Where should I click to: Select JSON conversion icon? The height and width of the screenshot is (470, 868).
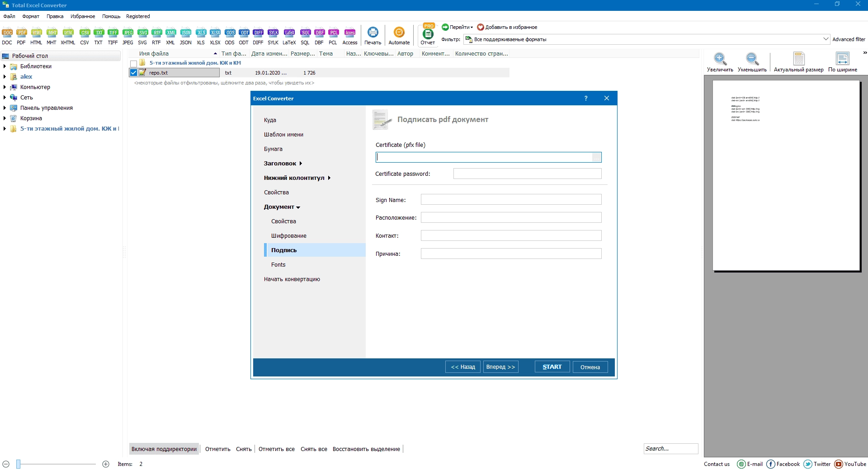tap(186, 36)
